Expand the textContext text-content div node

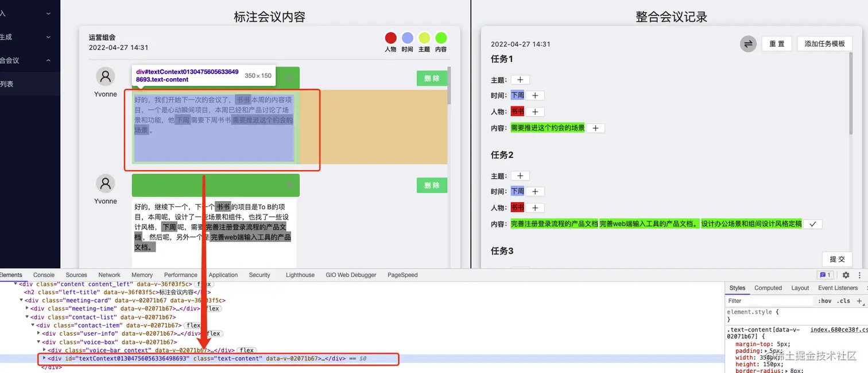coord(44,358)
